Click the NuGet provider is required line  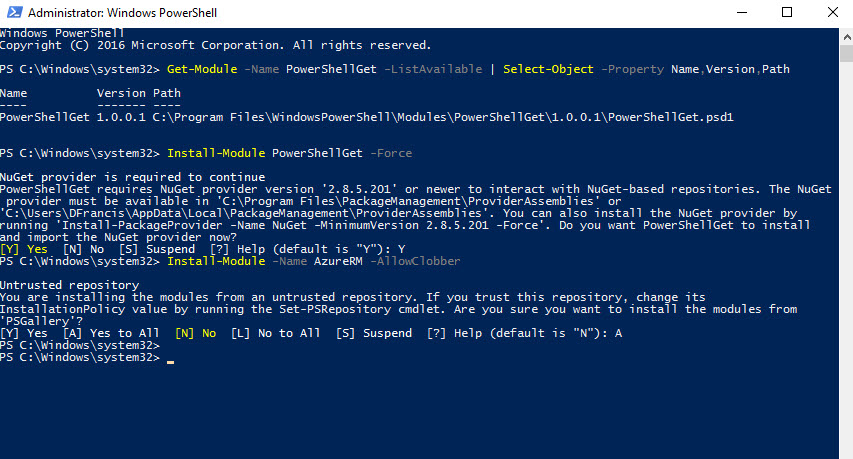[x=133, y=177]
